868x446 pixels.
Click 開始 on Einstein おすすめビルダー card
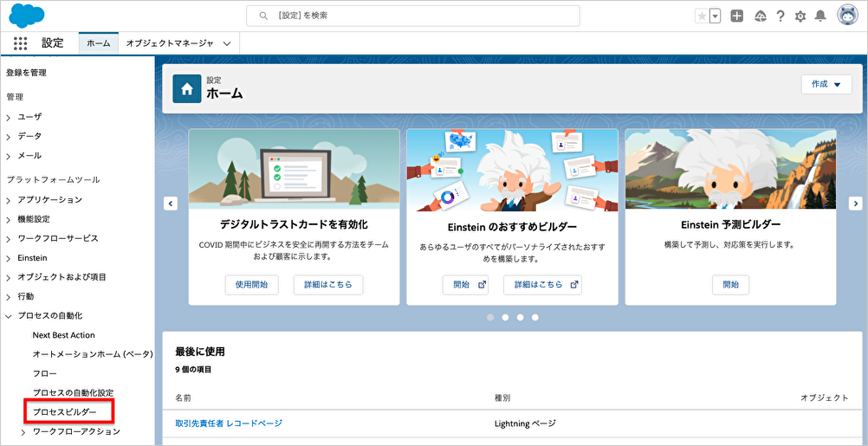pyautogui.click(x=465, y=285)
